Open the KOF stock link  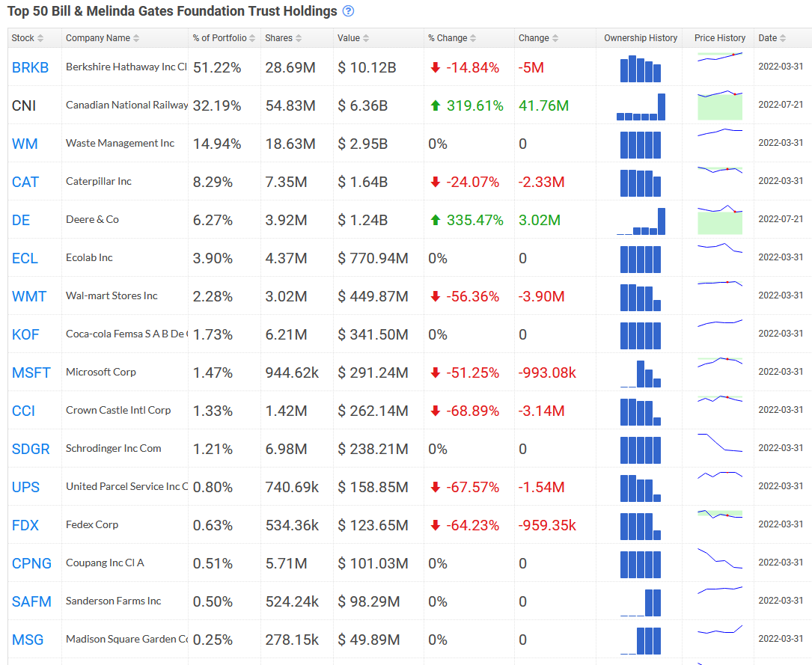[25, 335]
